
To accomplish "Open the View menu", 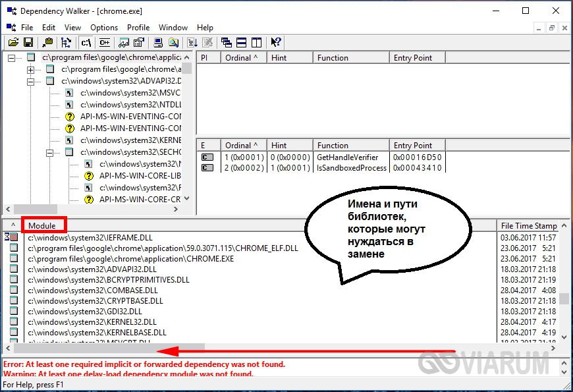I will 72,28.
